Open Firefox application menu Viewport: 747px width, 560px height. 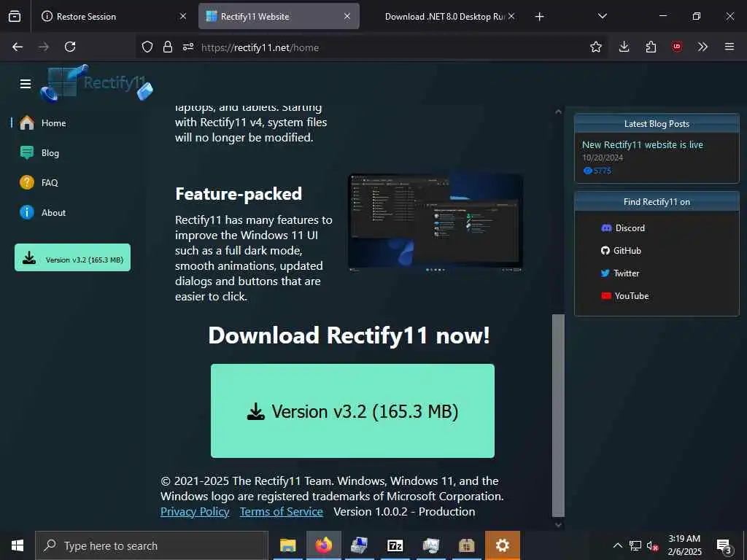(729, 47)
